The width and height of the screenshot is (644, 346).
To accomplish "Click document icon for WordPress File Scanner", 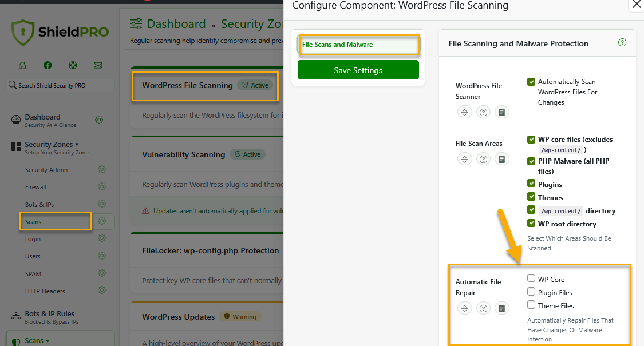I will click(502, 112).
